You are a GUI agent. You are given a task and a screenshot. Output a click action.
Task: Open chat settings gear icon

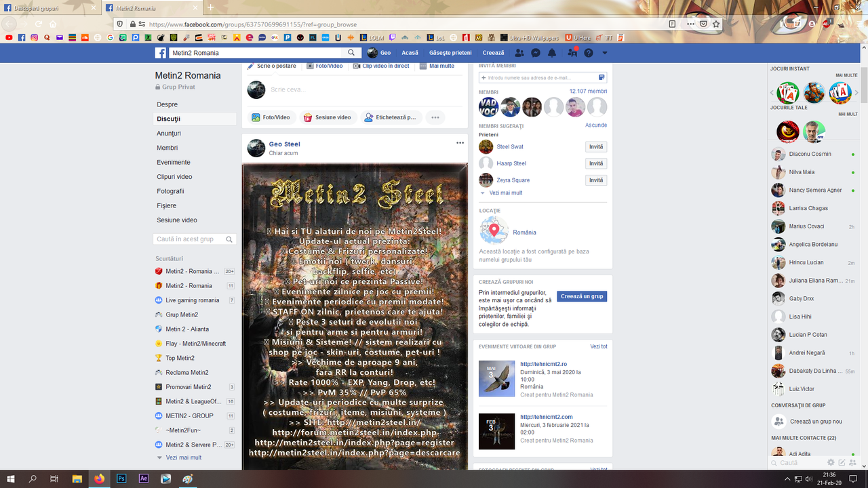coord(831,462)
